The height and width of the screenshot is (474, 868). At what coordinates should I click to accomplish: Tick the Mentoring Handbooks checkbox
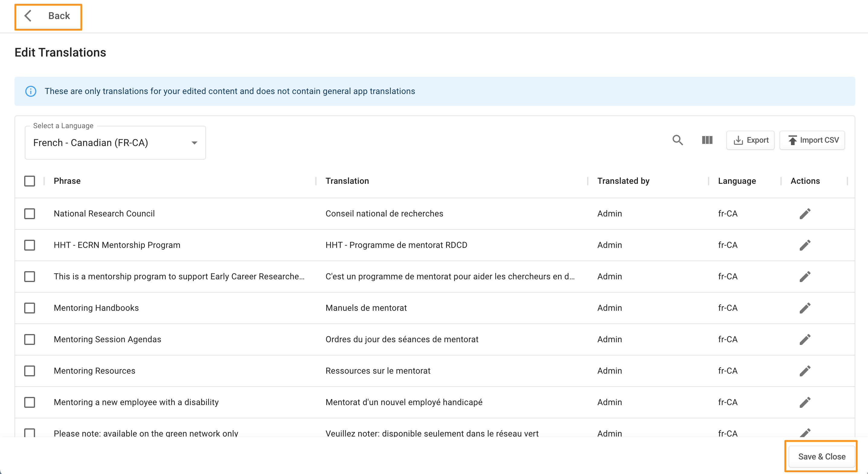coord(30,308)
